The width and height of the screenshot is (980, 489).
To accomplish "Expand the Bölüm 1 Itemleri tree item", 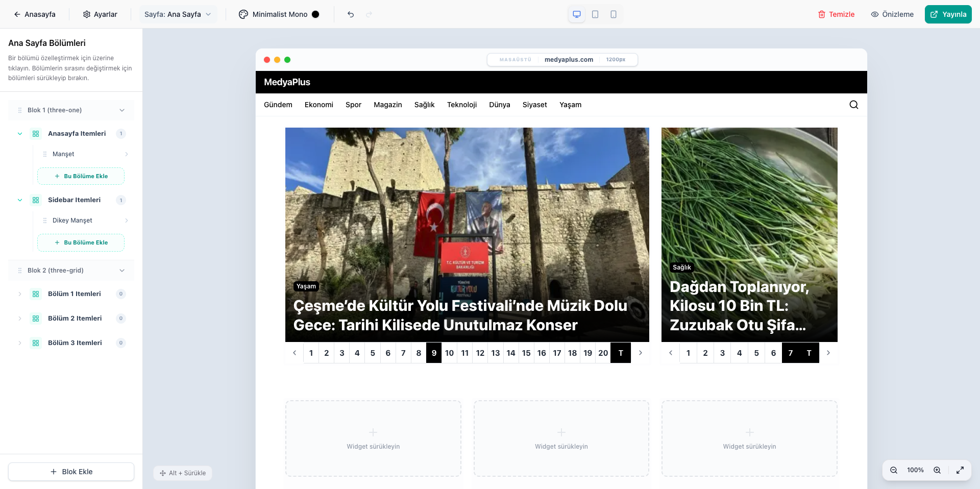I will point(20,294).
